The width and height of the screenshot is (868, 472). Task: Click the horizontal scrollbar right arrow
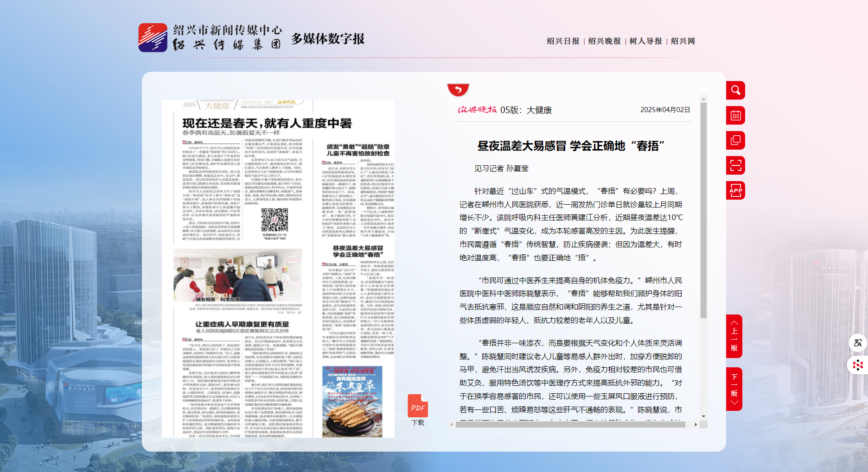[696, 424]
